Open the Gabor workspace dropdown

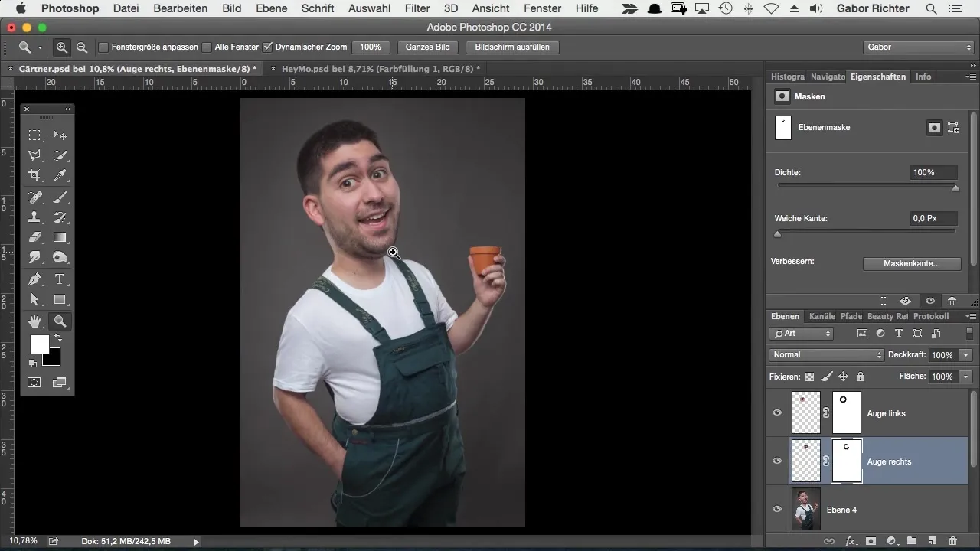pyautogui.click(x=917, y=47)
